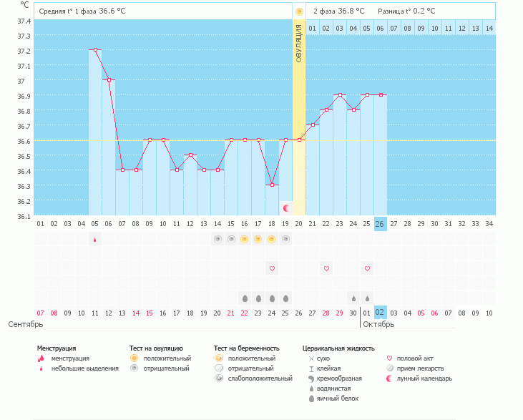Click watery fluid drop icon on day 25
The width and height of the screenshot is (523, 420).
click(x=367, y=298)
